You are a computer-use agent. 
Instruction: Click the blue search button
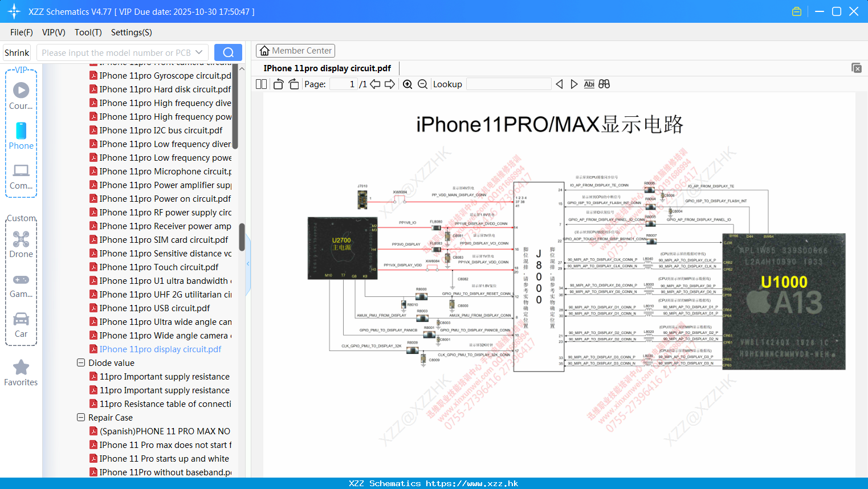coord(228,52)
